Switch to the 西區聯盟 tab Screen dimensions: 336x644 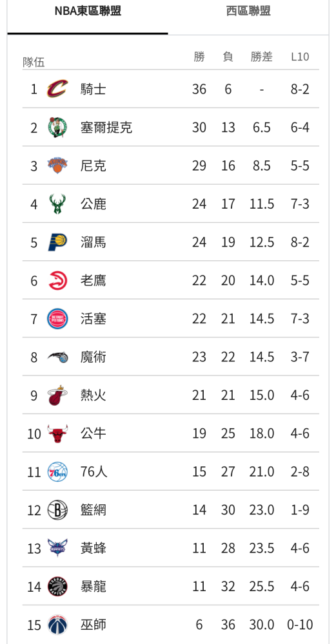pyautogui.click(x=248, y=11)
